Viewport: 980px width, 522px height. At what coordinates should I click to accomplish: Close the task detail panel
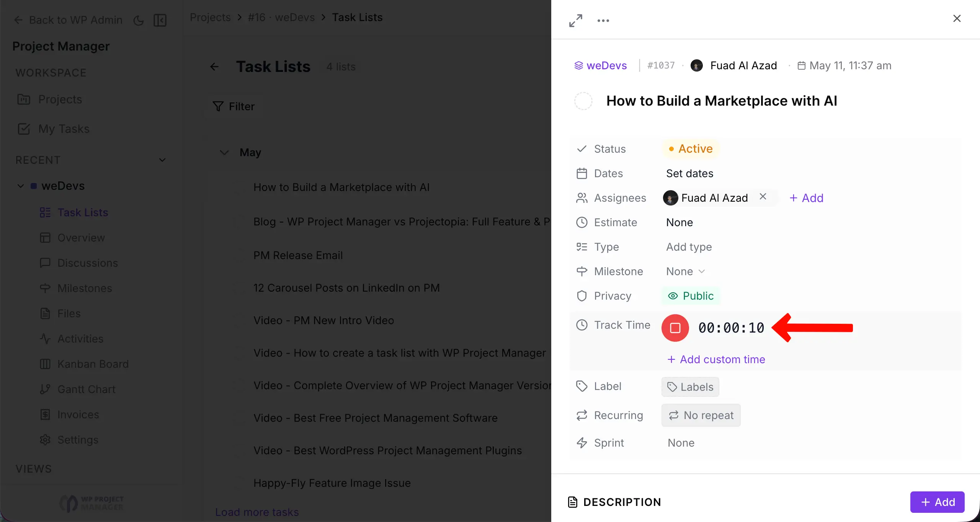(x=957, y=18)
